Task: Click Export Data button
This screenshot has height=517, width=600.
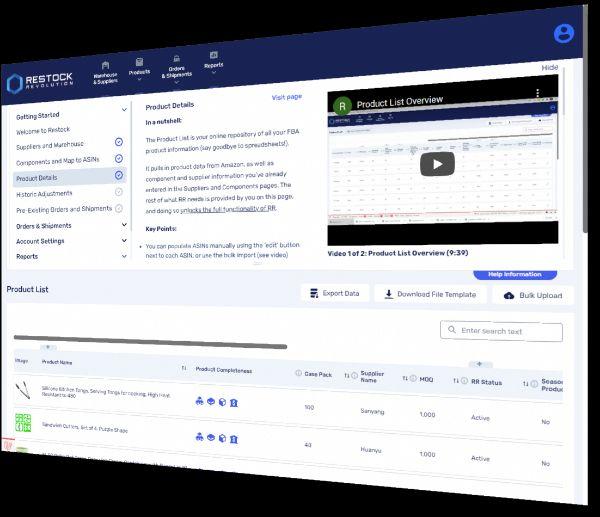Action: [x=335, y=293]
